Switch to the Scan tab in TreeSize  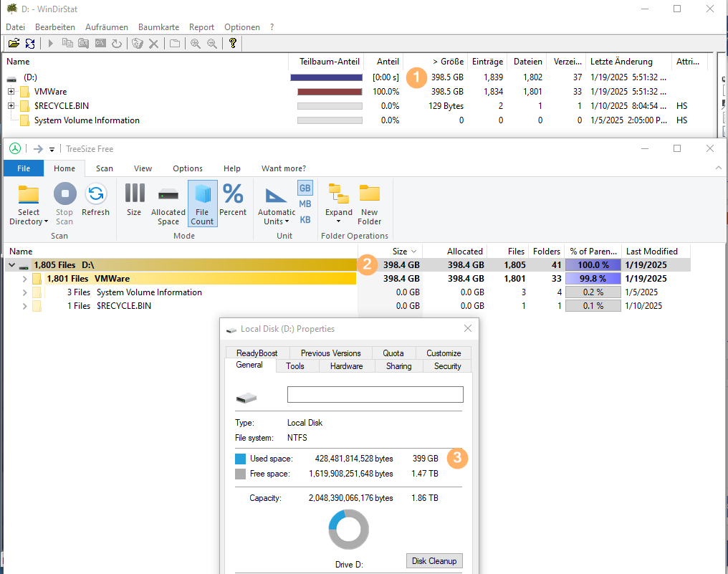pyautogui.click(x=105, y=168)
